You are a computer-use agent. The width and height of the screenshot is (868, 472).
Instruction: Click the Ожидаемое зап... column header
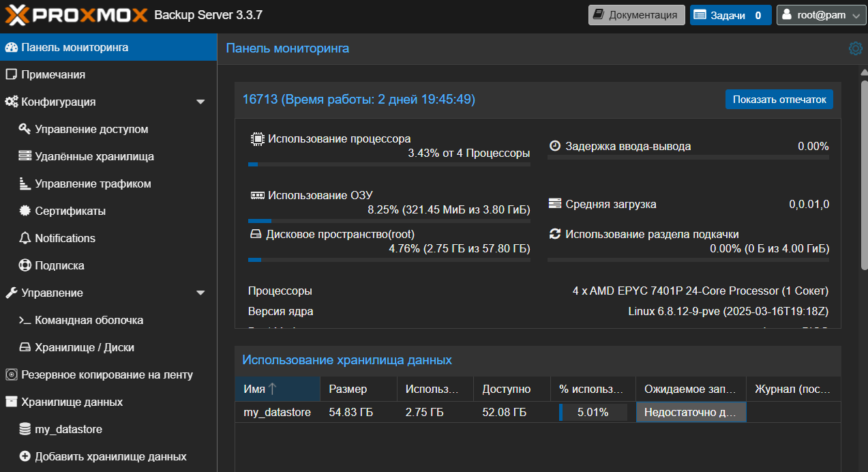[x=691, y=389]
